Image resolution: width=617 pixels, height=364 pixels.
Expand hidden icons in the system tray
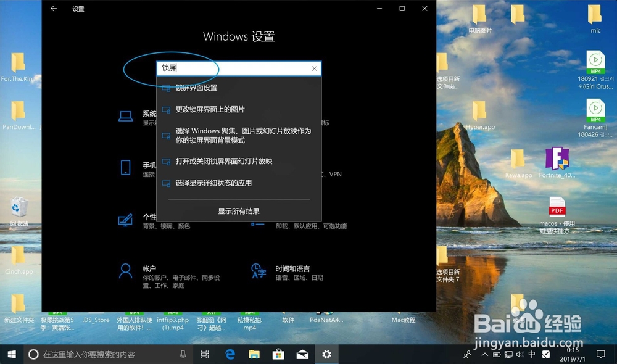pos(485,355)
